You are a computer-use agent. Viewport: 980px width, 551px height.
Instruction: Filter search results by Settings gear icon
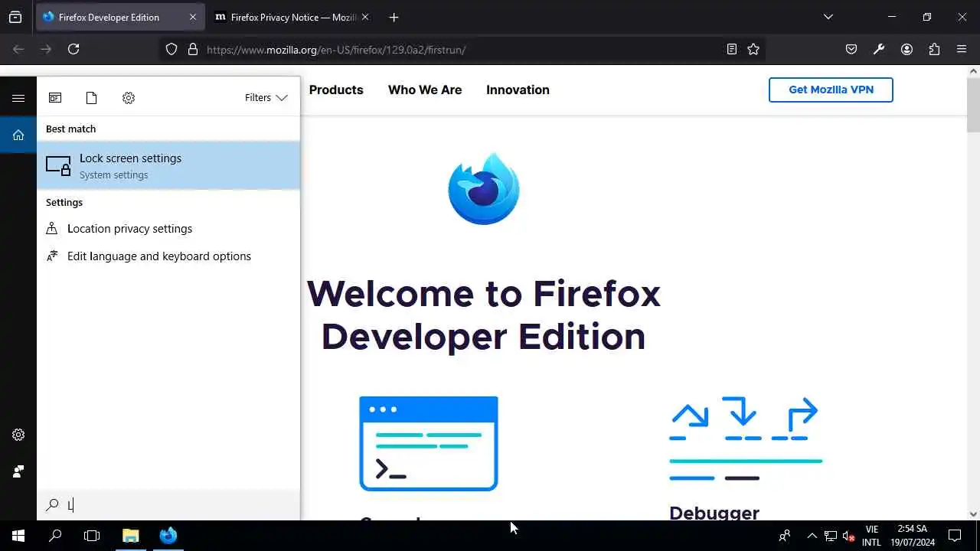tap(129, 98)
